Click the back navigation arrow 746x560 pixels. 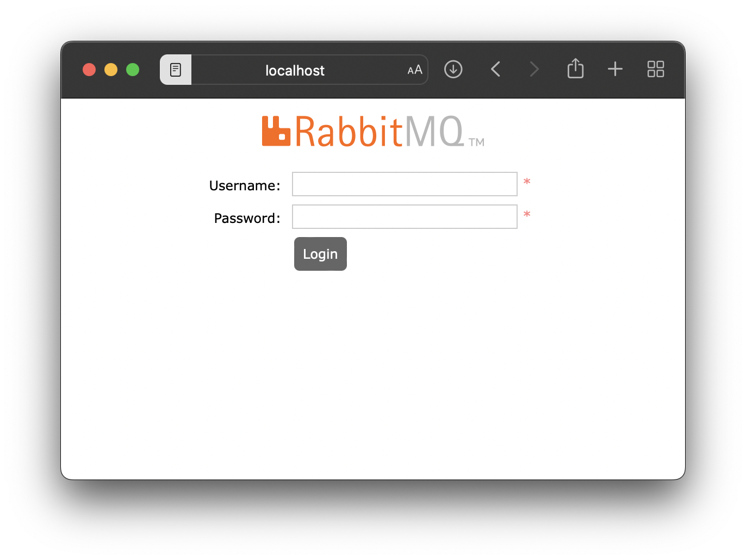point(495,69)
